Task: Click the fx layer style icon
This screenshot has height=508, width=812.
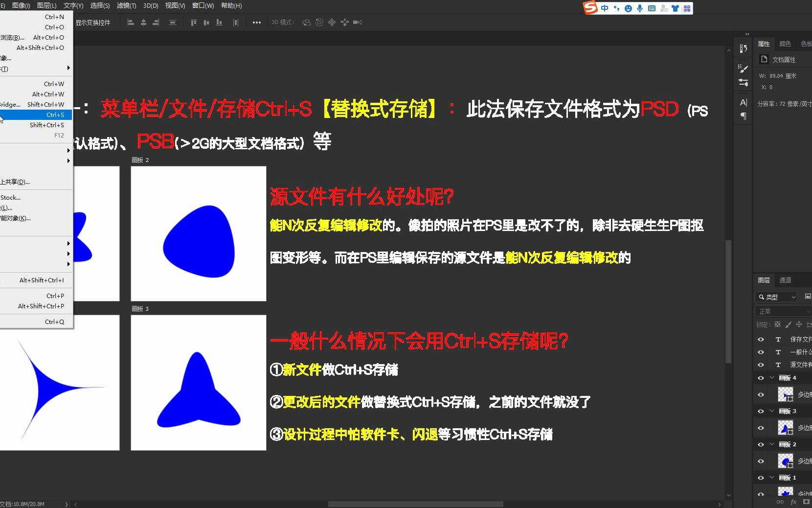Action: click(793, 502)
